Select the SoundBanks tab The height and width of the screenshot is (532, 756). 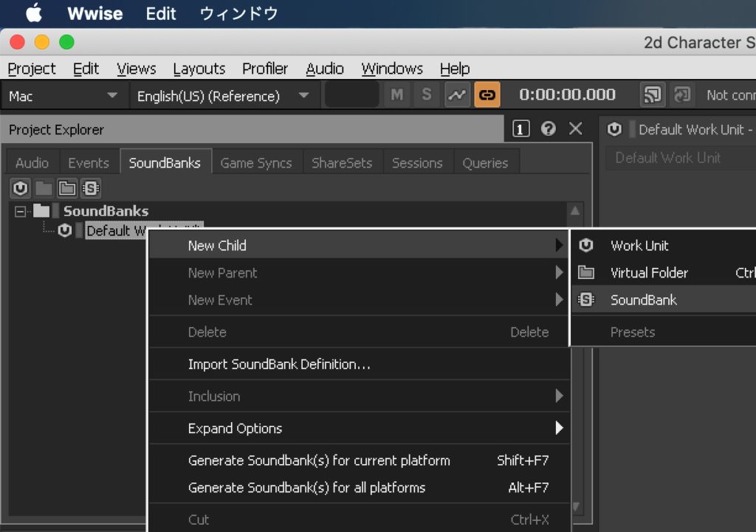(x=165, y=162)
